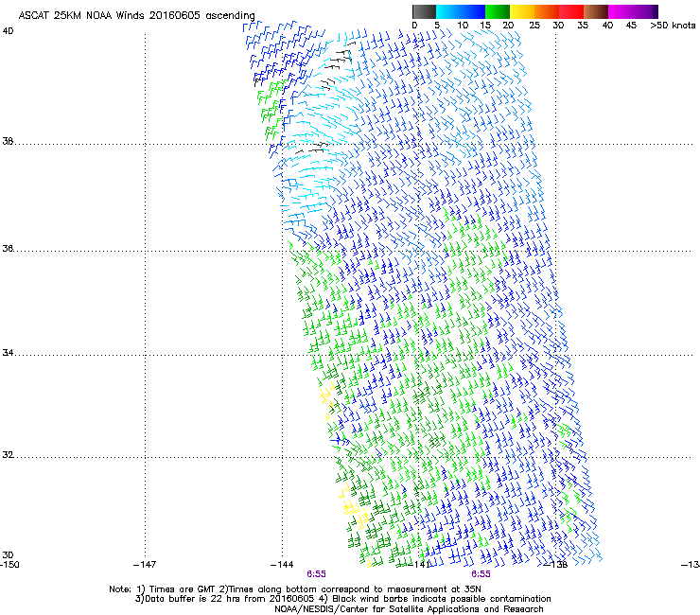Click the legend value '10' under color bar

click(463, 25)
